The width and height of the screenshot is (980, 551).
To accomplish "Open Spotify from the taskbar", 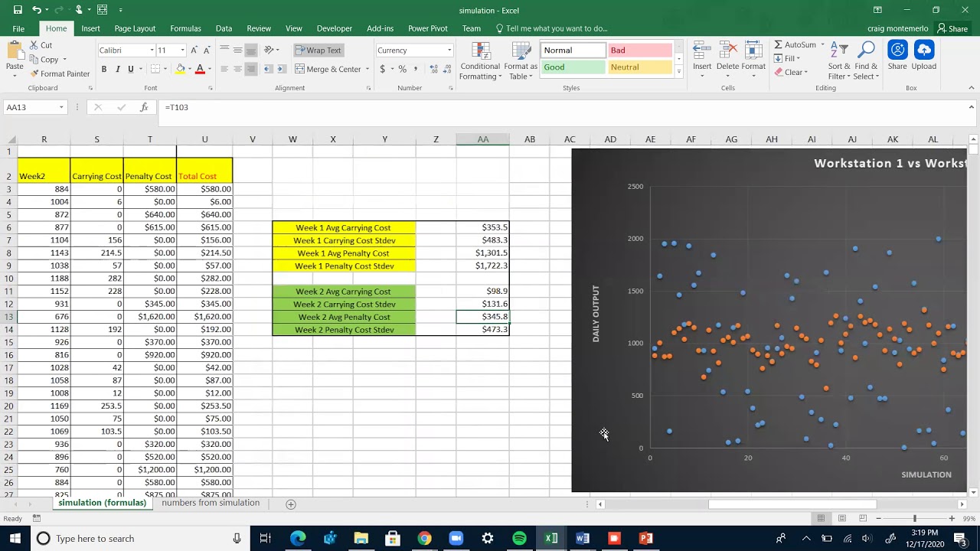I will 519,539.
